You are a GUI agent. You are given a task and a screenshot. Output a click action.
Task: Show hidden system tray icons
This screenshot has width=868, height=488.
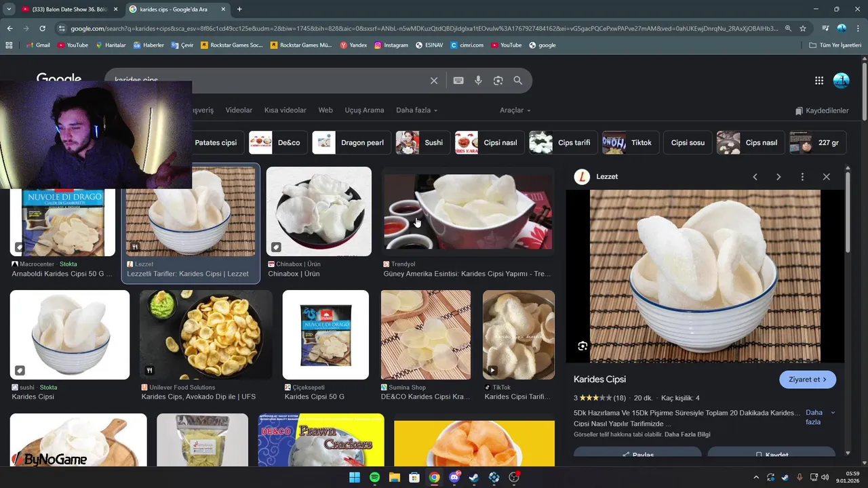click(x=756, y=477)
